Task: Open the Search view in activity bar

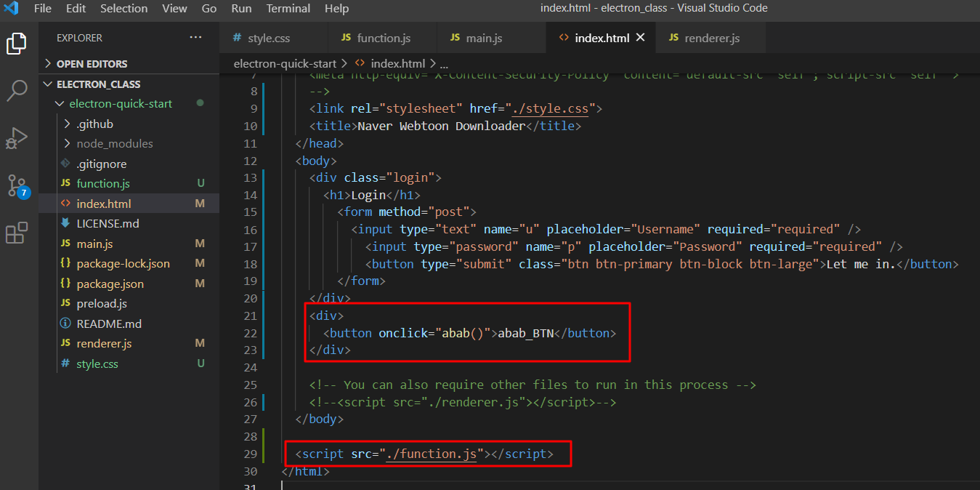Action: (x=17, y=91)
